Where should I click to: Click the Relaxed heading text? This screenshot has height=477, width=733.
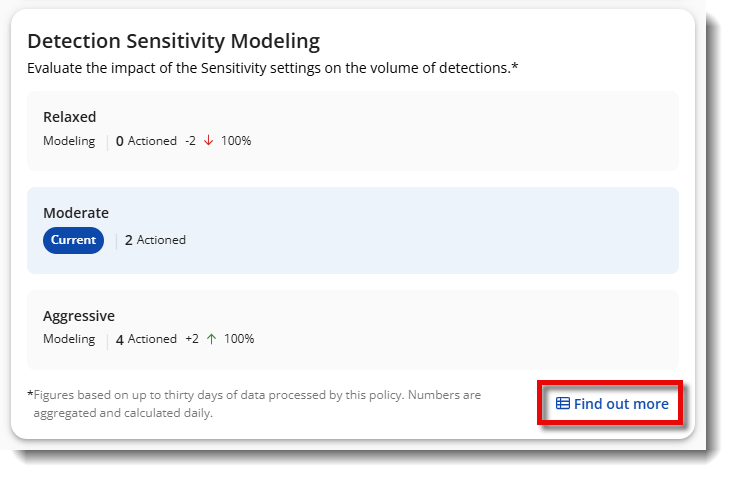click(x=70, y=117)
